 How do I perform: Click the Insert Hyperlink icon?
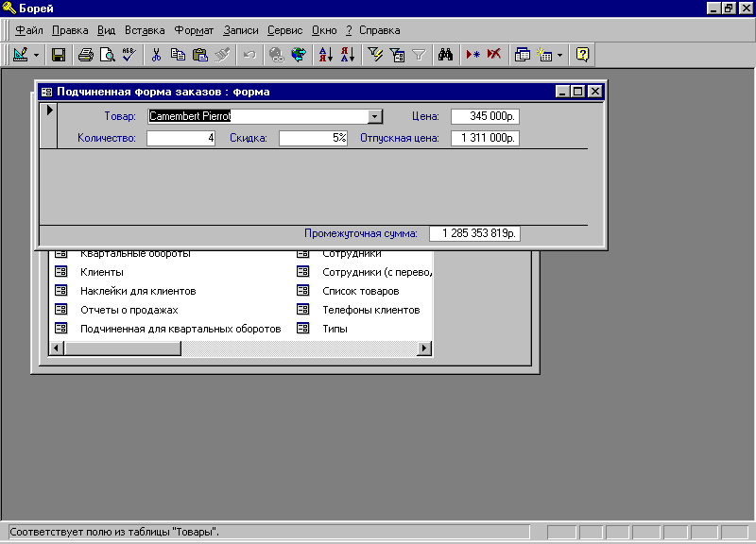pyautogui.click(x=276, y=55)
